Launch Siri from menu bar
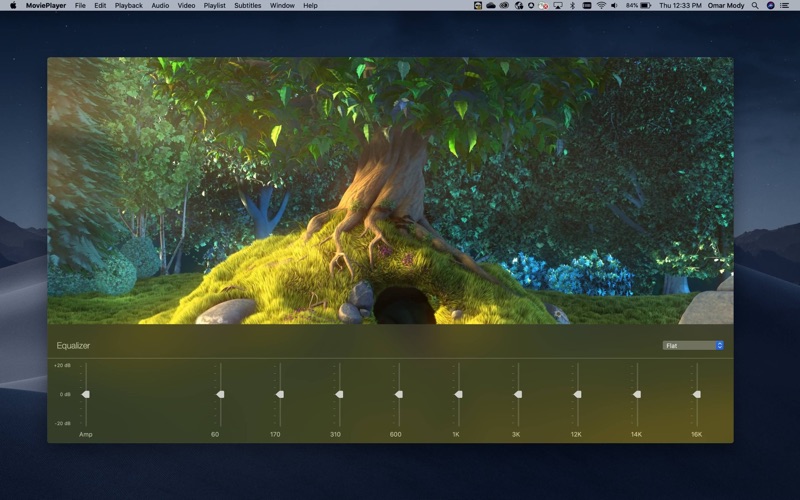Screen dimensions: 800x500 770,6
